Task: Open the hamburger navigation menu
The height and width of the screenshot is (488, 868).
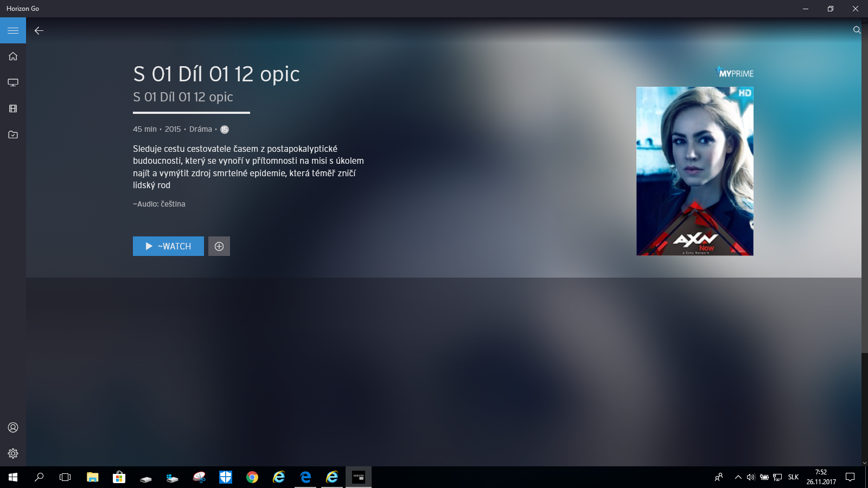Action: [13, 30]
